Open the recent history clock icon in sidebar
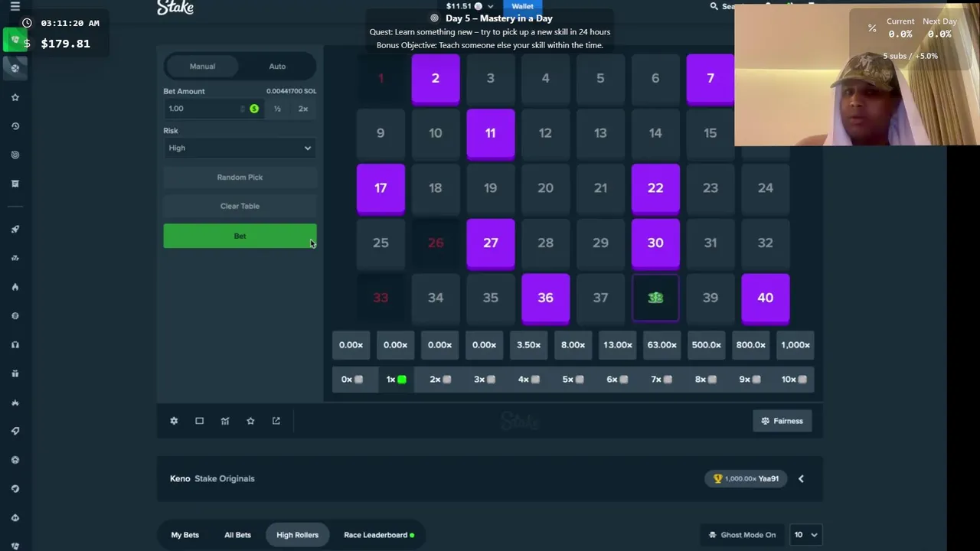Viewport: 980px width, 551px height. click(15, 126)
